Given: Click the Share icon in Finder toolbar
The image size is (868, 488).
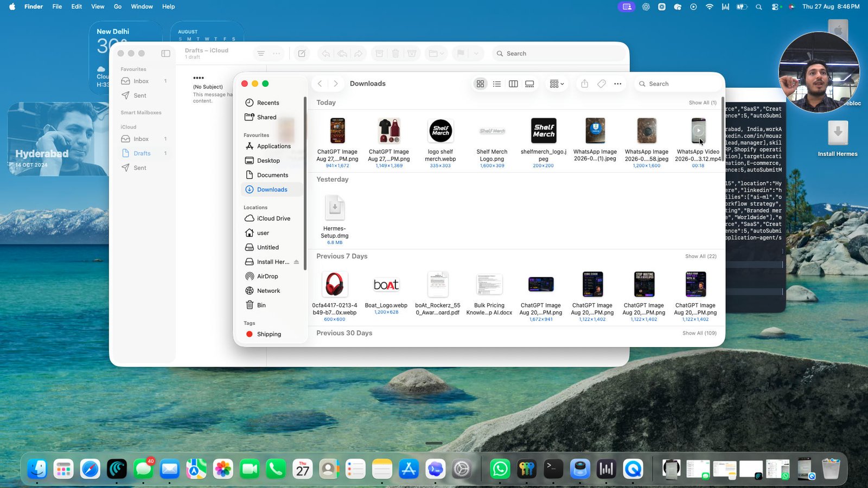Looking at the screenshot, I should 584,84.
